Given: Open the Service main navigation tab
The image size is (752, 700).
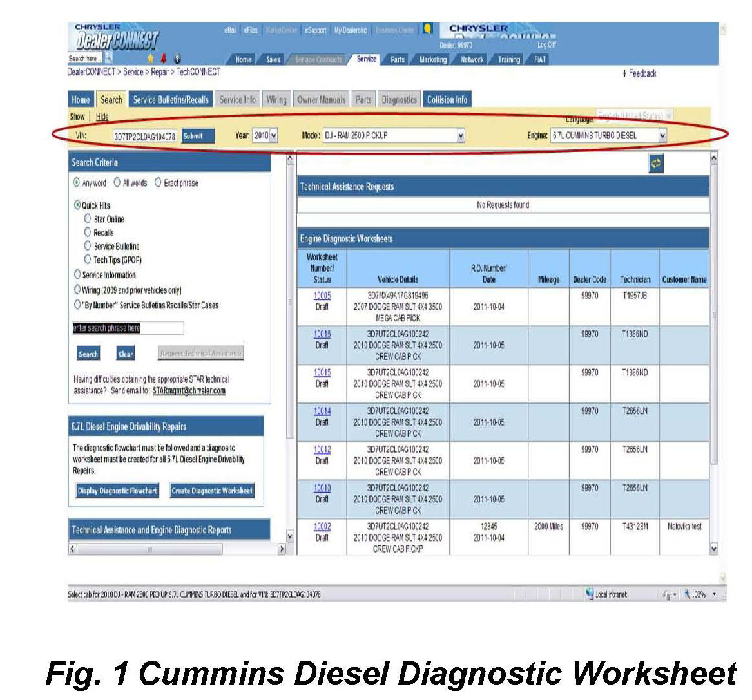Looking at the screenshot, I should [x=366, y=59].
